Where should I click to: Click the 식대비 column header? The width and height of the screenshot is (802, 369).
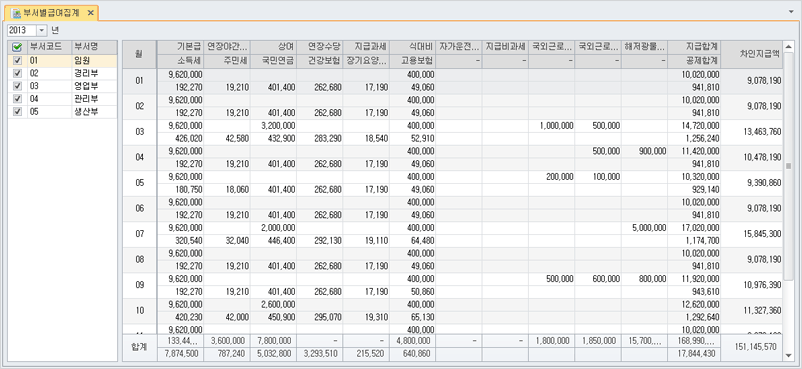pyautogui.click(x=412, y=47)
